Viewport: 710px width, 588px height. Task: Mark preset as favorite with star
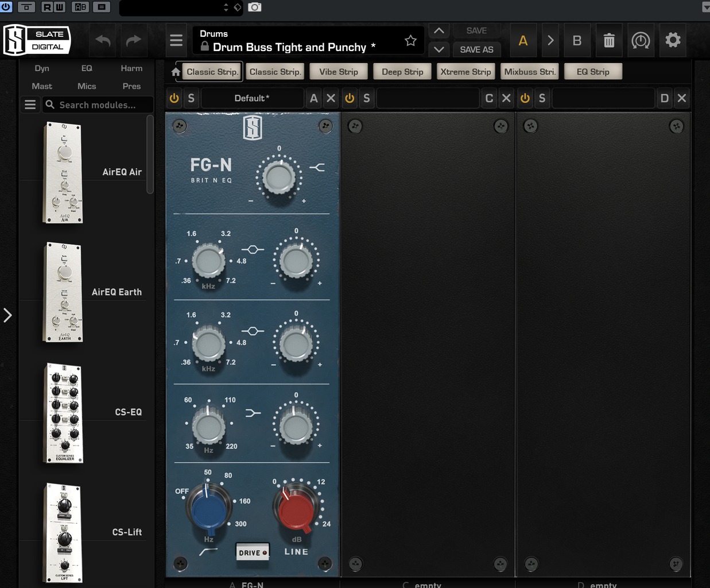coord(410,40)
